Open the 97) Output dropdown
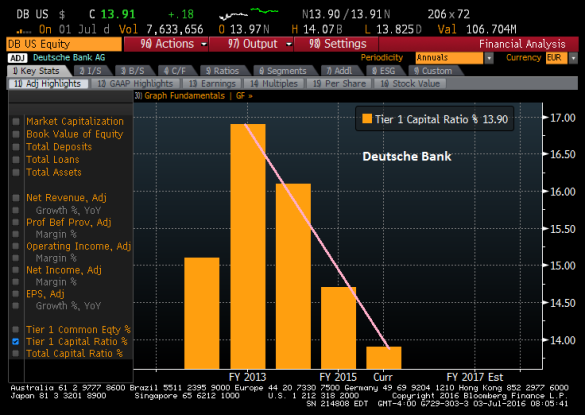585x415 pixels. (251, 44)
